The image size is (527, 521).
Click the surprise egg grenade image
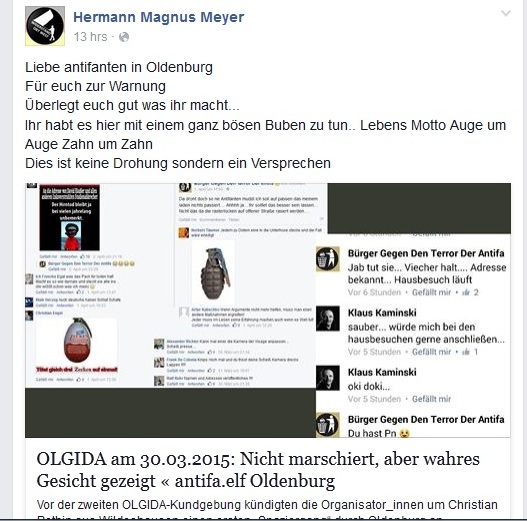[77, 340]
